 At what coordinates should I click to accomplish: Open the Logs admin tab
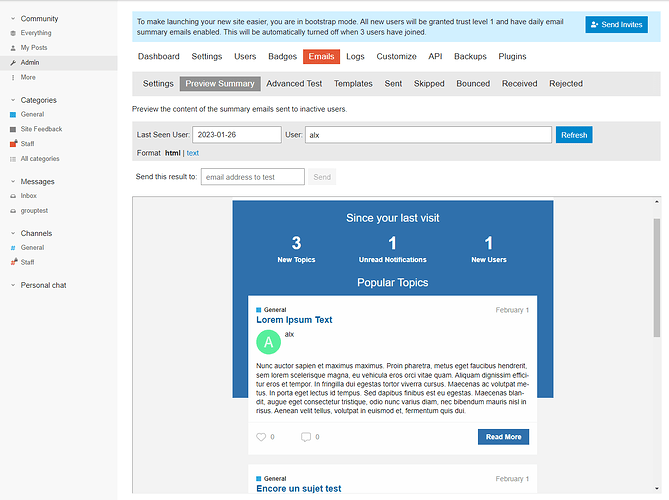(355, 56)
